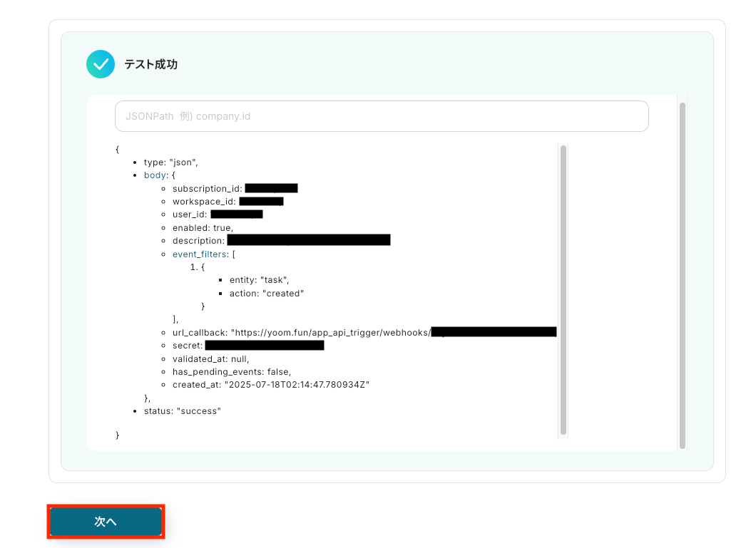Click the inner JSON viewer scrollbar
Viewport: 756px width, 548px height.
[563, 290]
